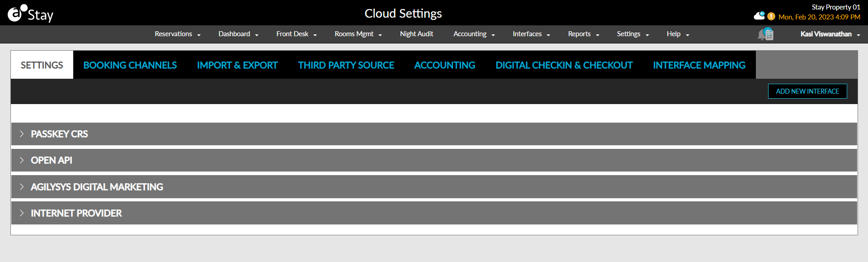Viewport: 868px width, 262px height.
Task: Expand the INTERNET PROVIDER section
Action: [x=434, y=213]
